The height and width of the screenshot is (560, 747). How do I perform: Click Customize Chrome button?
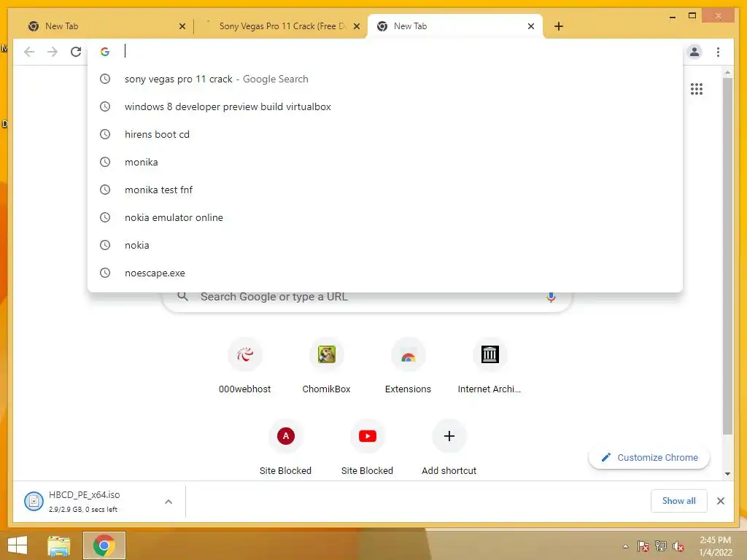coord(649,458)
